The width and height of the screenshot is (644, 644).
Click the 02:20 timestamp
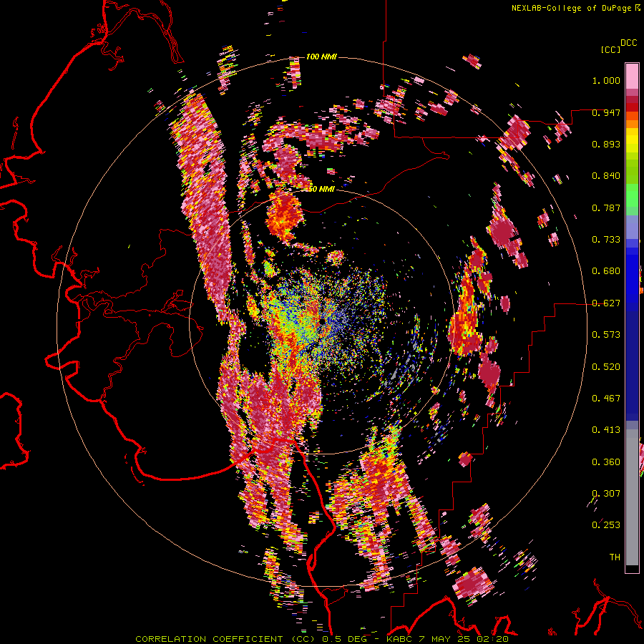(494, 639)
